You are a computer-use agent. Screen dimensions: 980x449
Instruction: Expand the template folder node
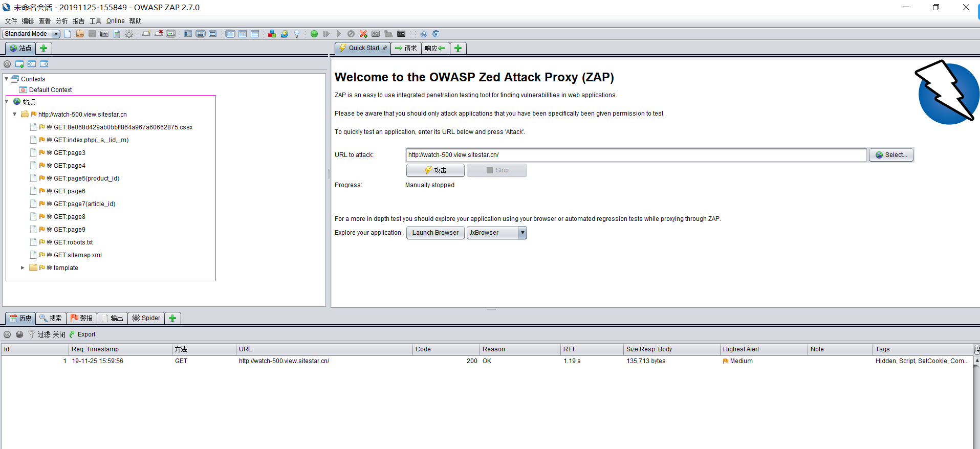point(23,267)
